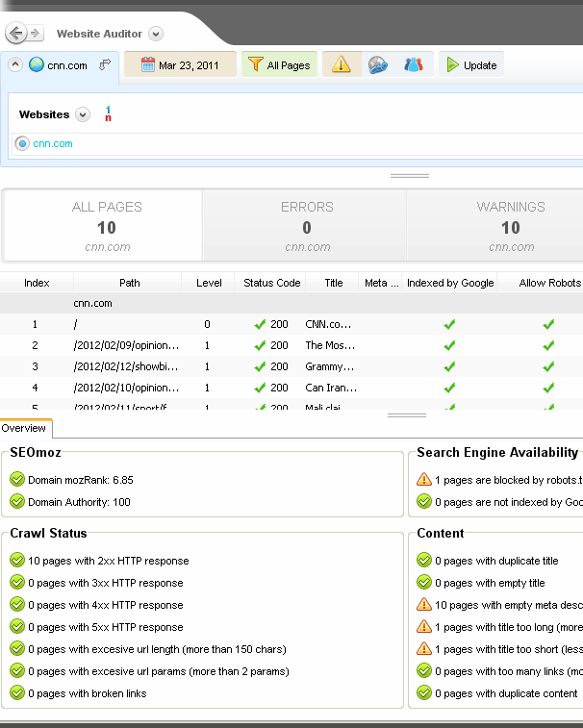Click the blue people icon in toolbar

pyautogui.click(x=413, y=65)
